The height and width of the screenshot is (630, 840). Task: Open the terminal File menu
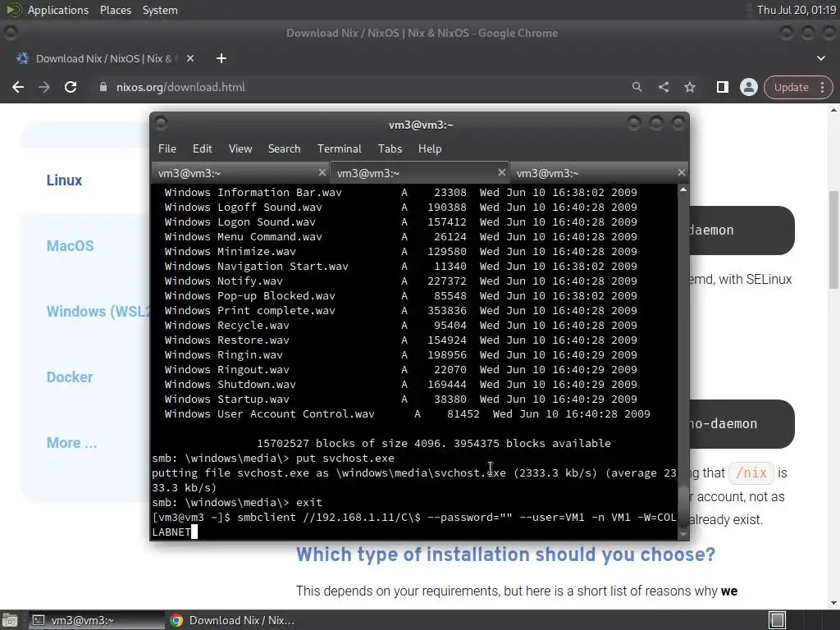(167, 148)
